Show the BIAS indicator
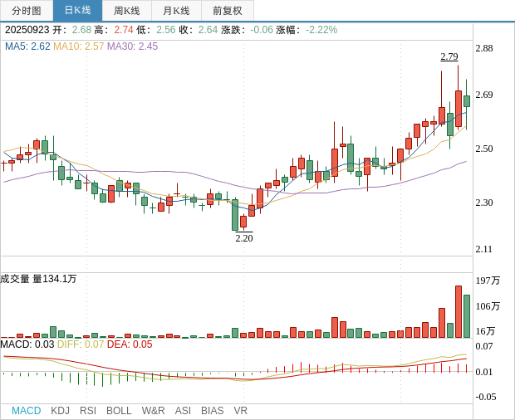 point(212,411)
